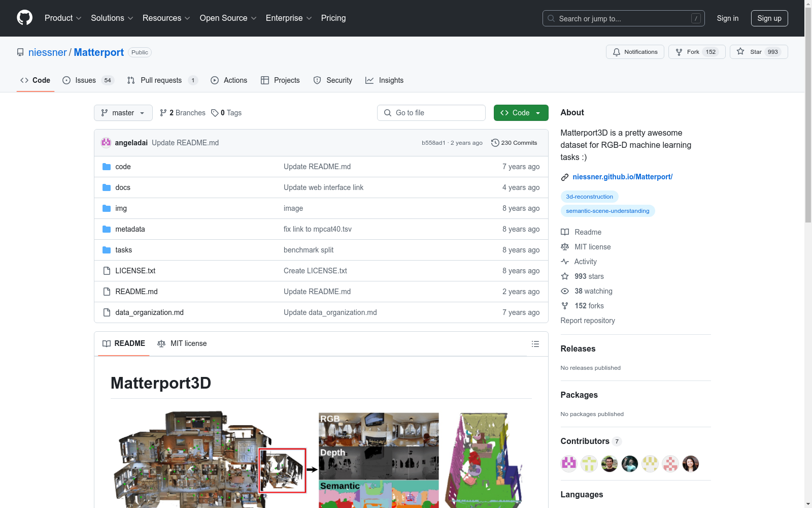Viewport: 812px width, 508px height.
Task: Open the Contributors heading link
Action: coord(591,441)
